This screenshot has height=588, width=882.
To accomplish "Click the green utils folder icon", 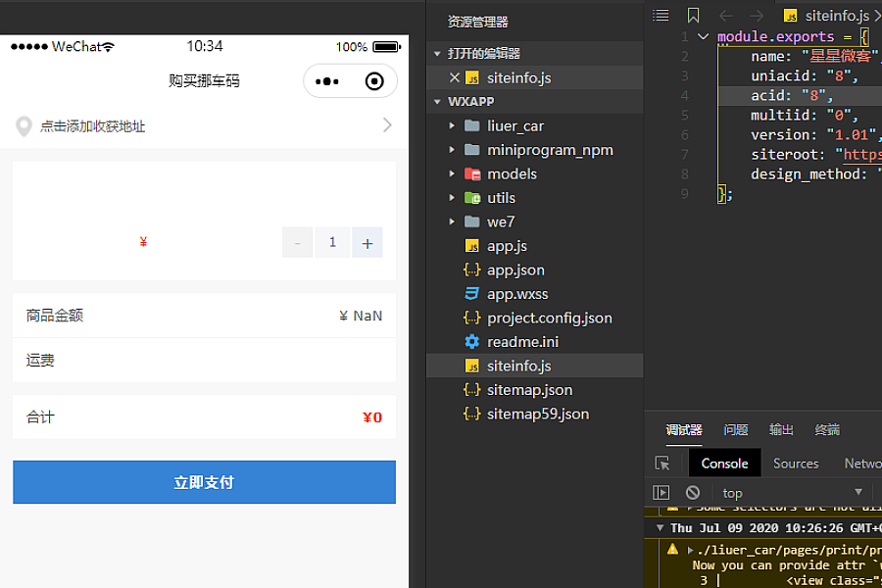I will coord(472,198).
